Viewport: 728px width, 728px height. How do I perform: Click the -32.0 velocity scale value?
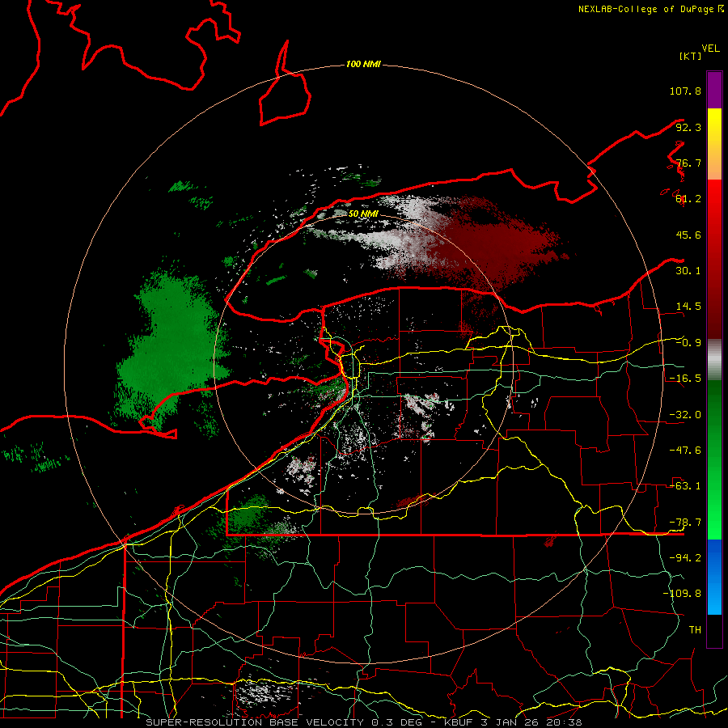685,415
